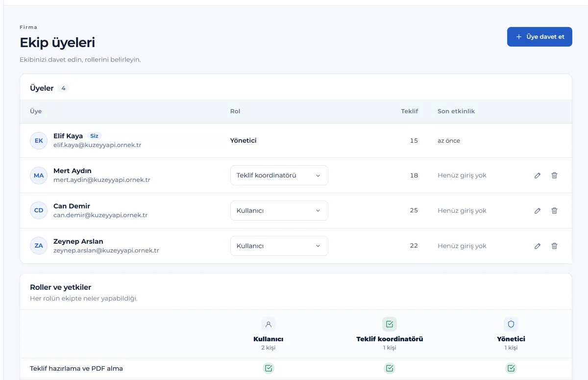Click Elif Kaya's last activity az önce
Viewport: 588px width, 380px height.
(x=449, y=141)
